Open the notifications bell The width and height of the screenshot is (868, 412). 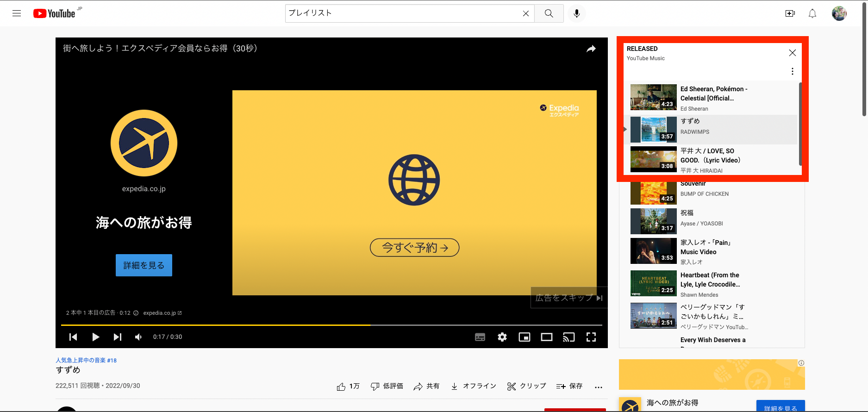coord(812,13)
